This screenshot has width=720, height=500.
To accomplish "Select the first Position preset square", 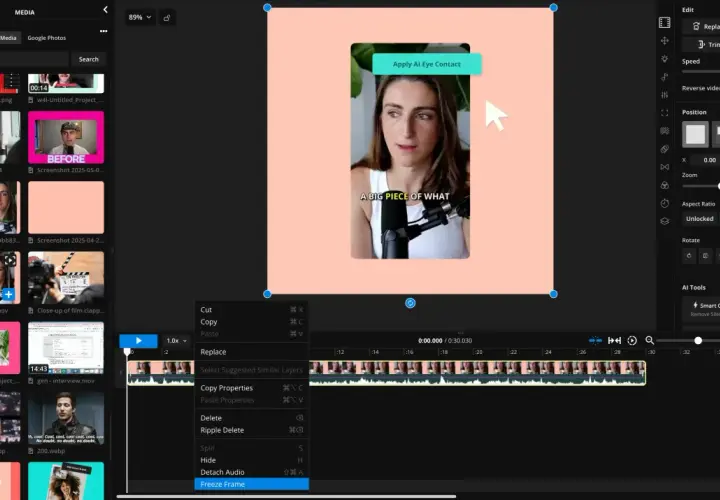I will pyautogui.click(x=695, y=135).
